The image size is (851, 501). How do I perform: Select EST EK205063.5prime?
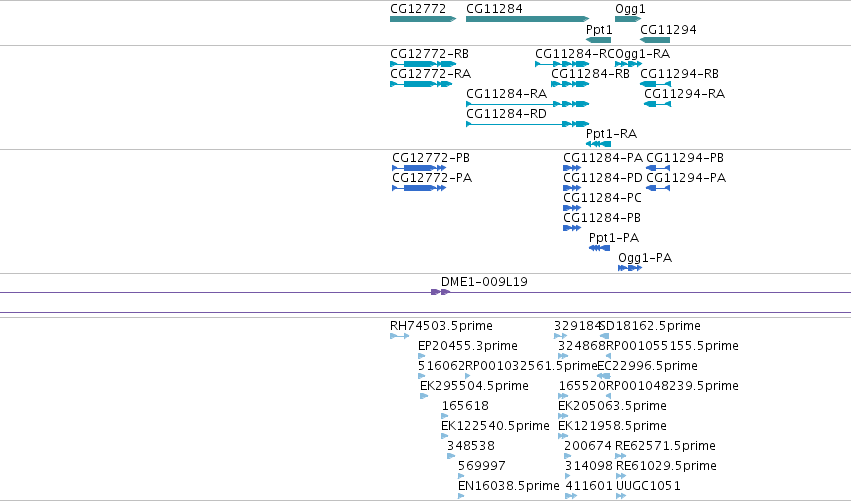tap(563, 416)
